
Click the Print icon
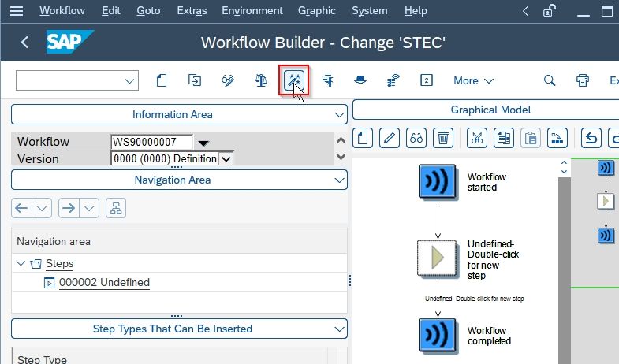(x=583, y=80)
